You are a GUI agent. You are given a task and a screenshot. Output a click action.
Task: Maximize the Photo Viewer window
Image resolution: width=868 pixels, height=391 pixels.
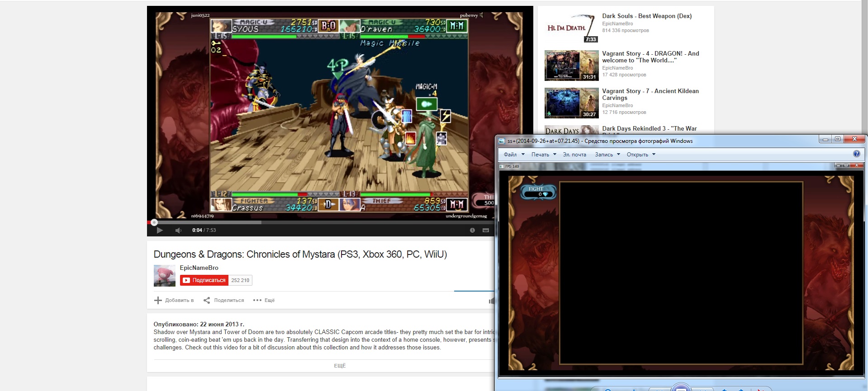click(x=838, y=139)
